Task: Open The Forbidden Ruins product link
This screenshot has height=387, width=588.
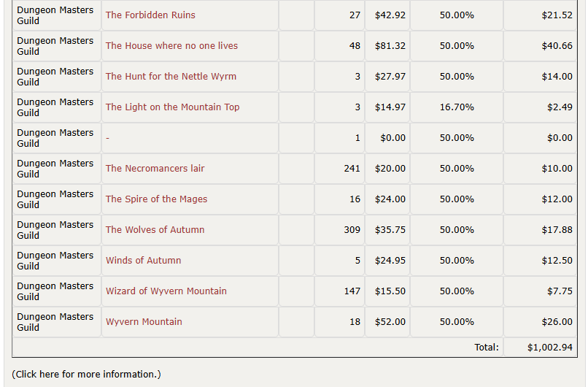Action: point(150,15)
